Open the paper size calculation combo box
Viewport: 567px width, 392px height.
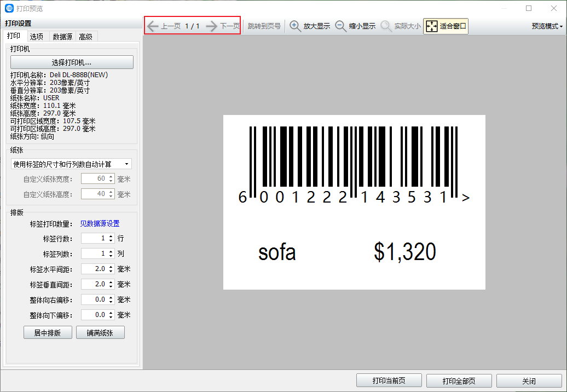pyautogui.click(x=71, y=164)
